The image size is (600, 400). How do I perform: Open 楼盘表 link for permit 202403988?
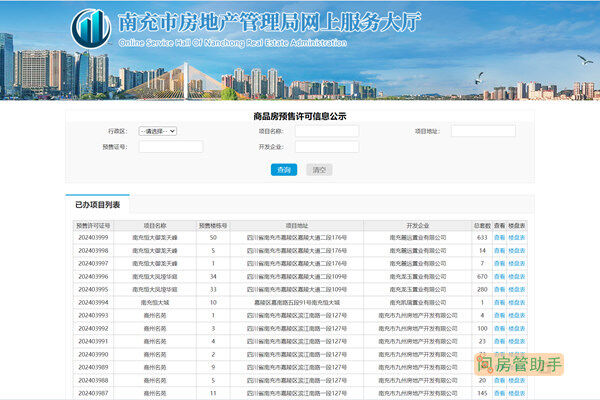tap(517, 380)
